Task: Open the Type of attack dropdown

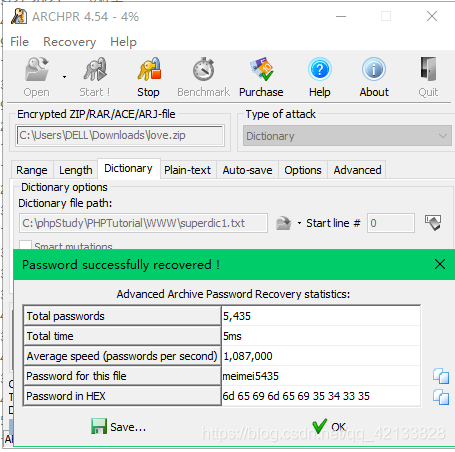Action: [347, 136]
